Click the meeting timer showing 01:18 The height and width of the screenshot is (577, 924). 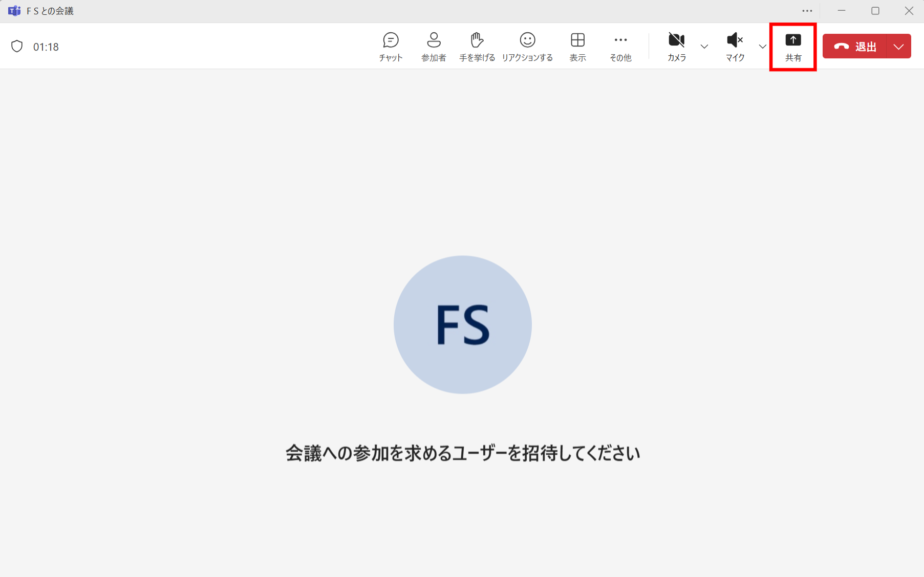(46, 46)
